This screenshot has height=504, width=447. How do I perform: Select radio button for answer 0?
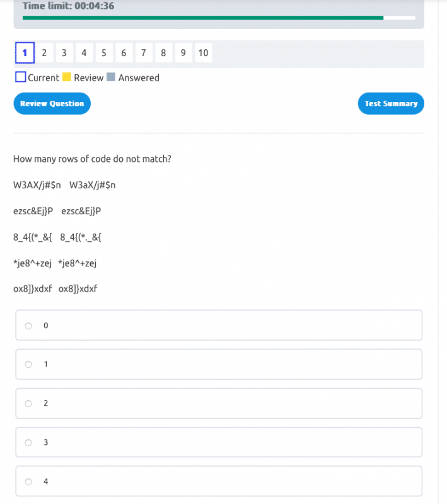pos(28,326)
